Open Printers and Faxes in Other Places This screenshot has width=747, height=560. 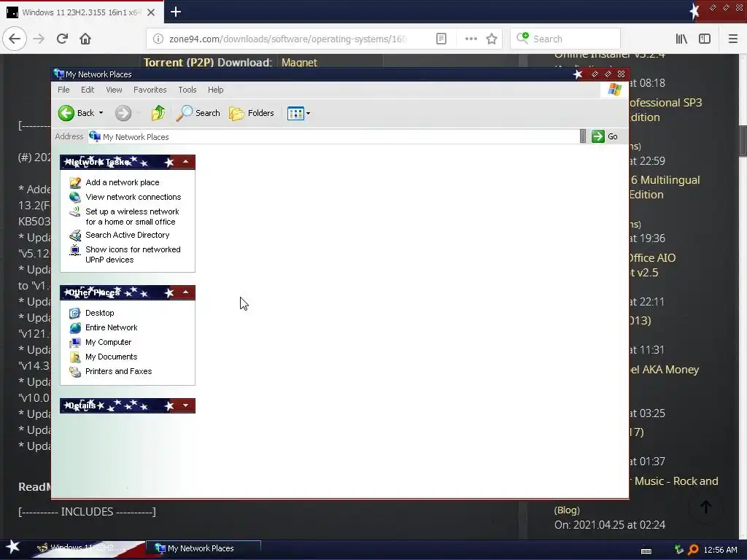coord(119,371)
